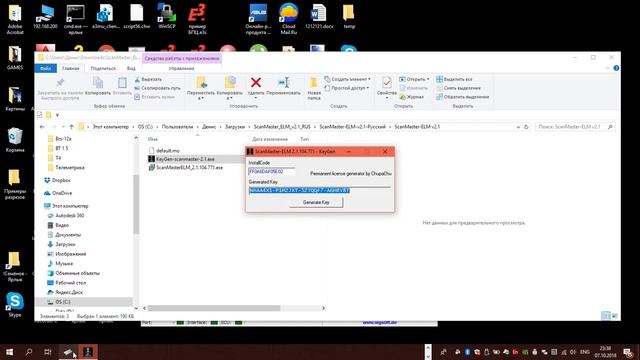Switch to the Поделиться ribbon tab
640x360 pixels.
point(103,68)
